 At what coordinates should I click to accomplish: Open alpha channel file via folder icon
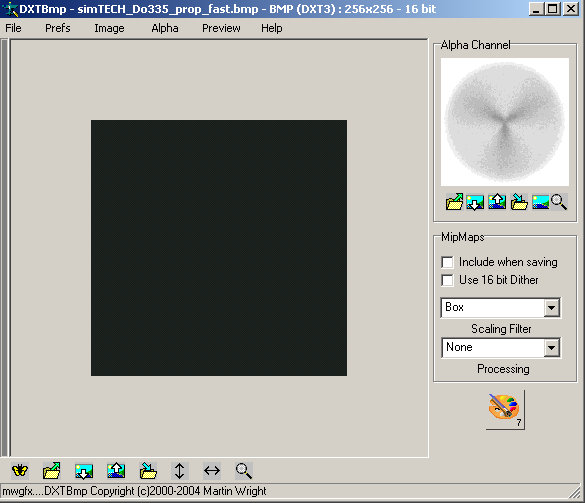click(454, 202)
